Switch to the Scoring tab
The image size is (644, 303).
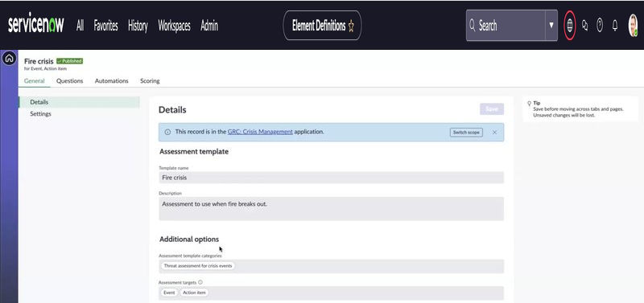point(150,80)
